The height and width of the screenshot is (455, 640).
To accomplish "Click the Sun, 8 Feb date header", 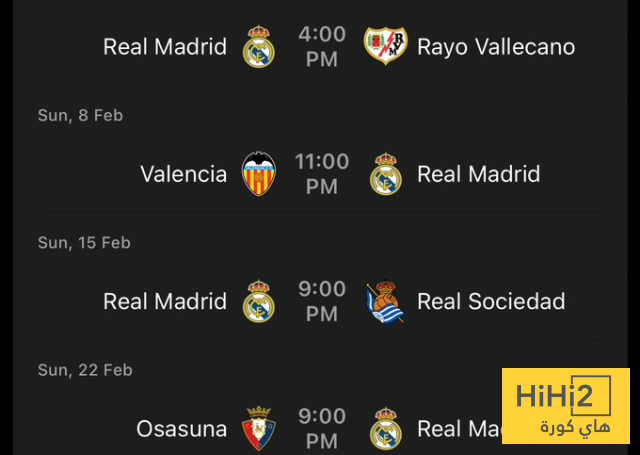I will (x=80, y=115).
